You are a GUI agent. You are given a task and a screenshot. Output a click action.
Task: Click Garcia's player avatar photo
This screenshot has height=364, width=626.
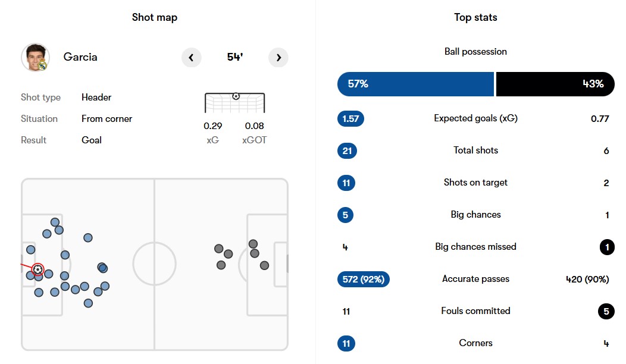[35, 57]
